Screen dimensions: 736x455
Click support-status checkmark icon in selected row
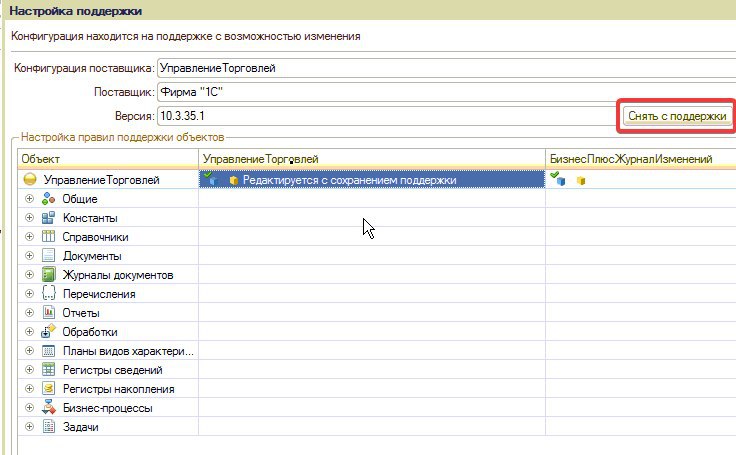click(x=210, y=178)
